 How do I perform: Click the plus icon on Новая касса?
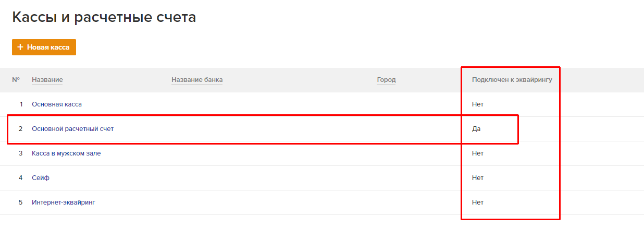[x=20, y=47]
